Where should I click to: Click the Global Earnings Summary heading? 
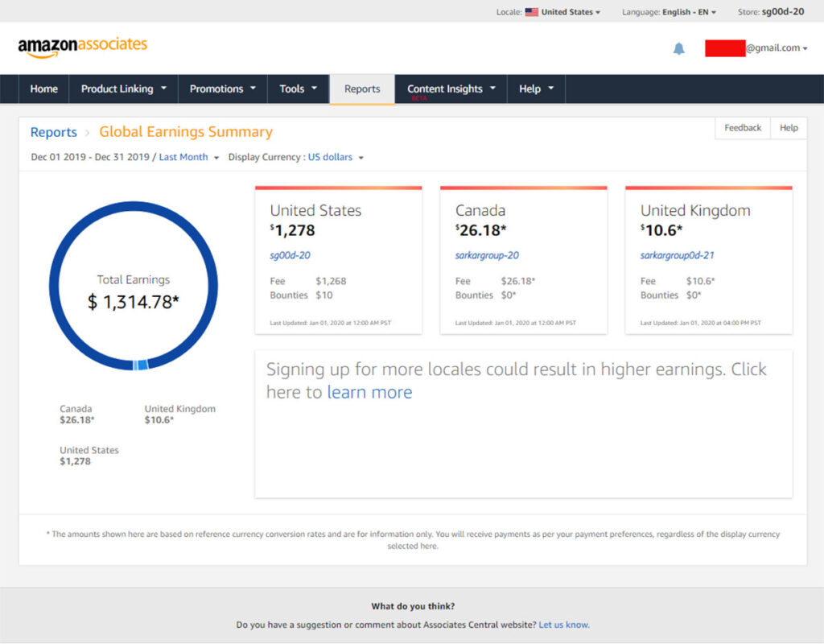186,131
